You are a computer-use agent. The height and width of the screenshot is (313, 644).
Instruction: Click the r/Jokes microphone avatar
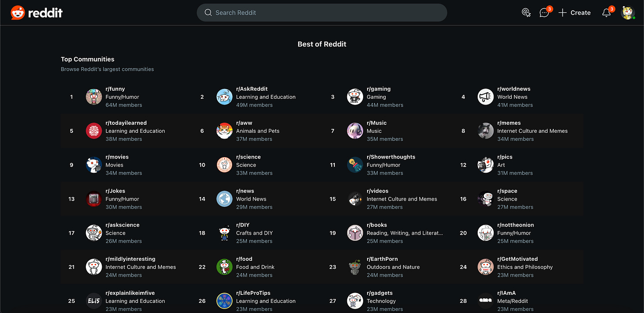(x=94, y=199)
